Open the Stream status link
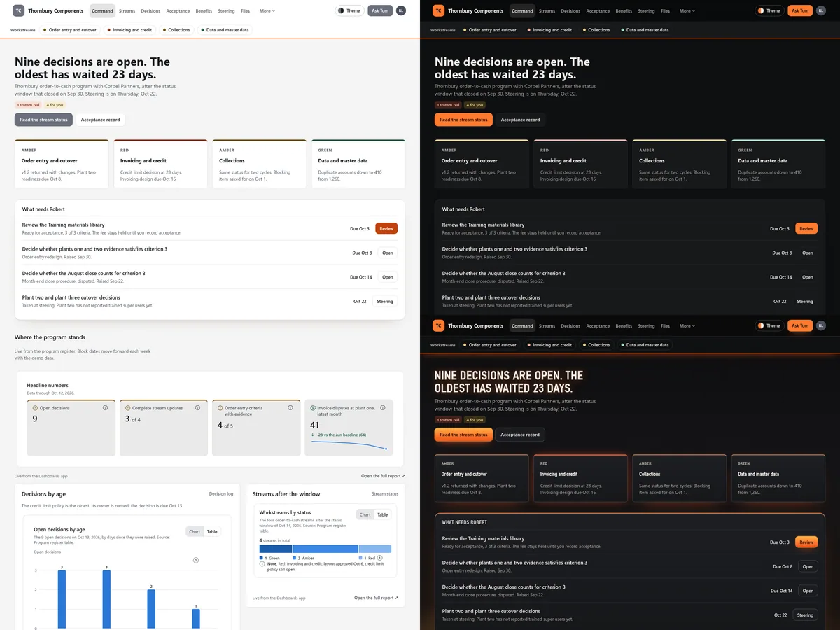Screen dimensions: 840x630 coord(385,494)
